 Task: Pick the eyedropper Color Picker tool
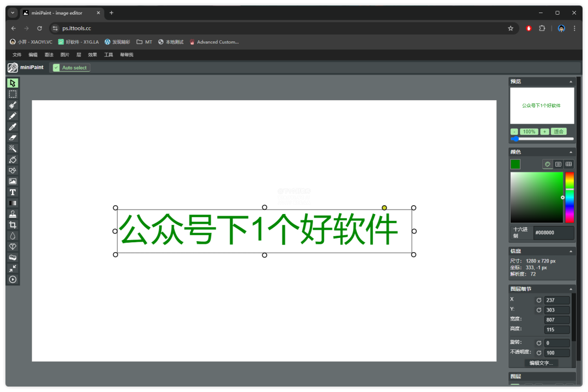click(13, 127)
